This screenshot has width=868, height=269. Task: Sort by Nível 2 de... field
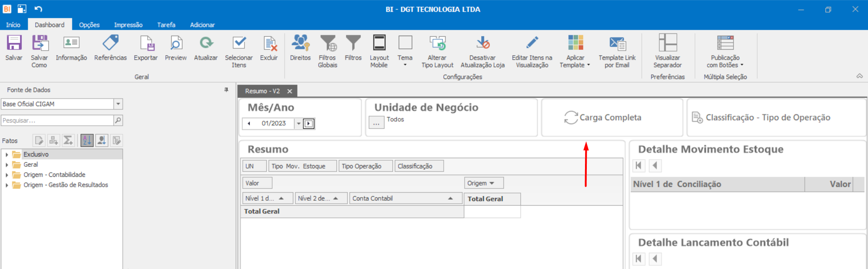click(x=321, y=198)
